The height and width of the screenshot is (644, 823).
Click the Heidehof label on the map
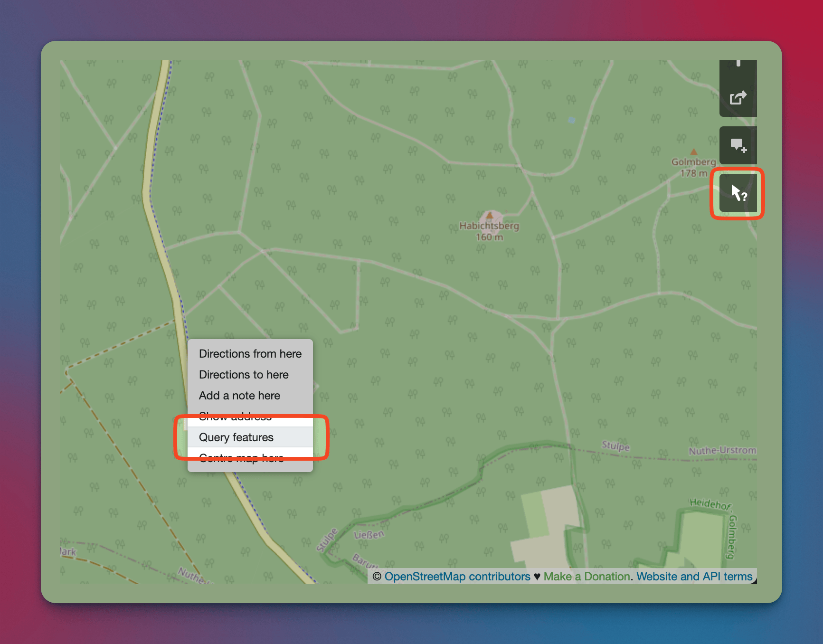click(709, 503)
